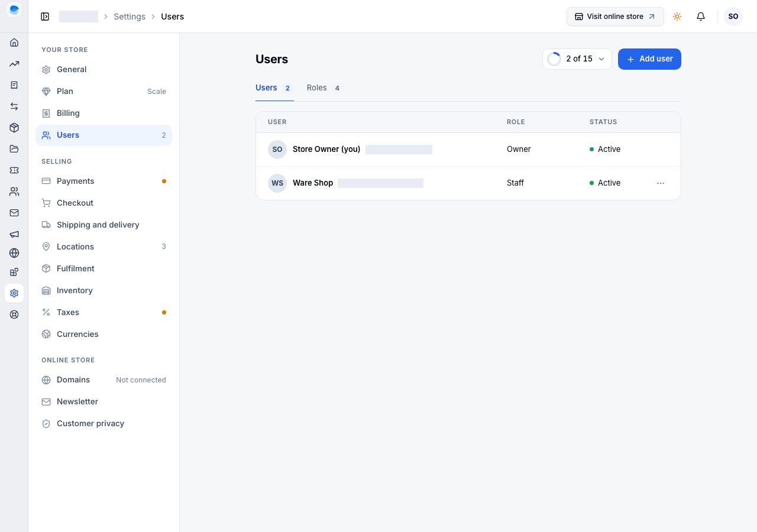
Task: Open customers people icon in rail
Action: tap(14, 192)
